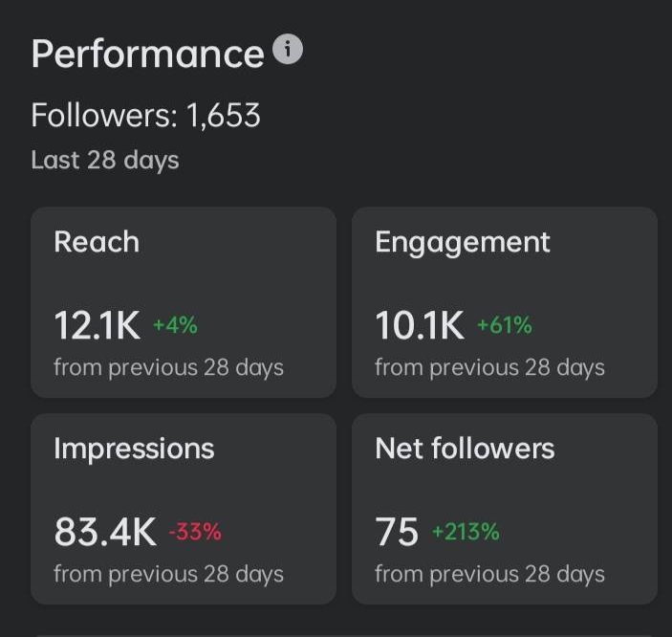Tap the +213% net followers change
Image resolution: width=672 pixels, height=637 pixels.
[x=466, y=532]
